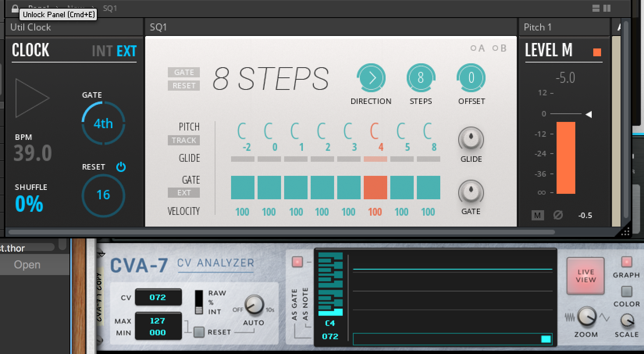Select snapshot B radio button

click(x=495, y=48)
